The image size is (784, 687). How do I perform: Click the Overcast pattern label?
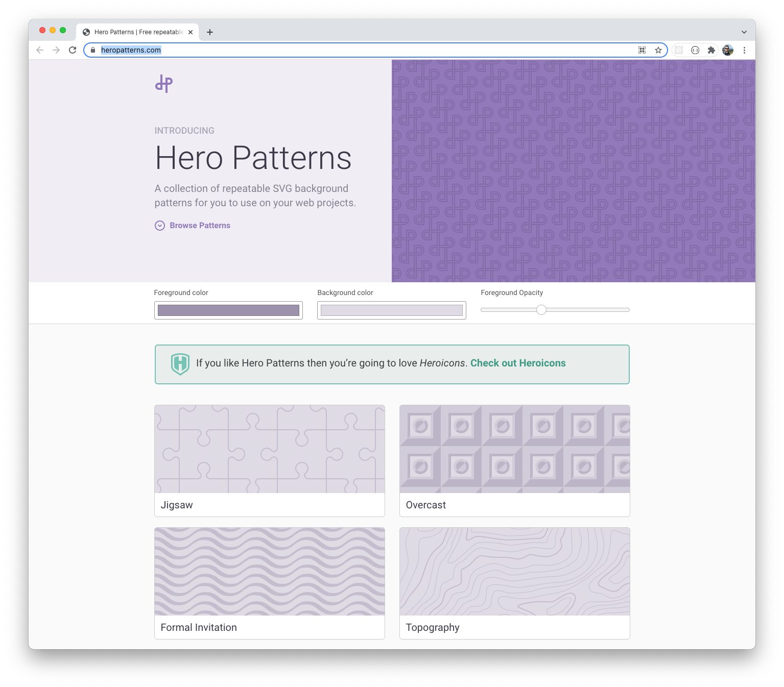pyautogui.click(x=426, y=505)
